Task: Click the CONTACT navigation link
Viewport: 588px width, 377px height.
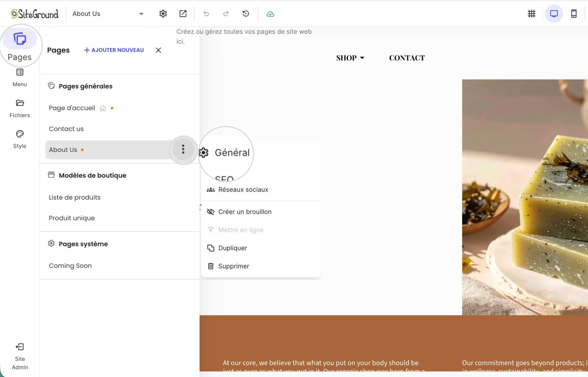Action: [x=407, y=58]
